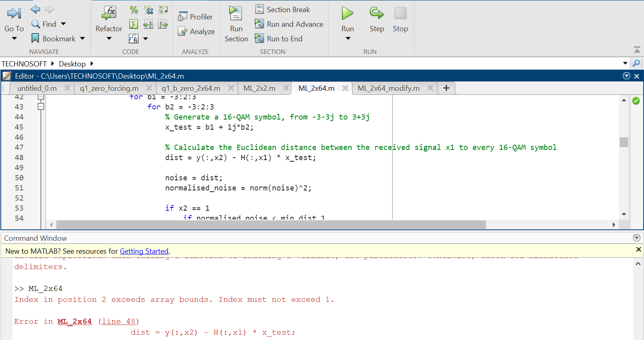644x340 pixels.
Task: Click the Stop button
Action: [x=400, y=19]
